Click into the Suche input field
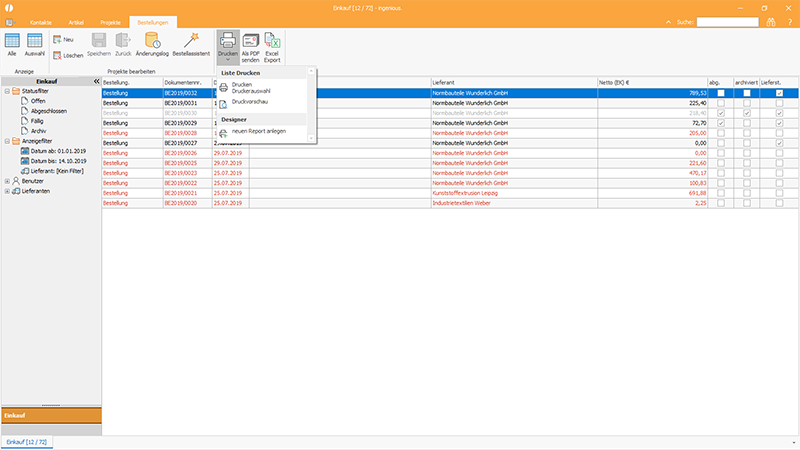Image resolution: width=800 pixels, height=450 pixels. coord(728,22)
